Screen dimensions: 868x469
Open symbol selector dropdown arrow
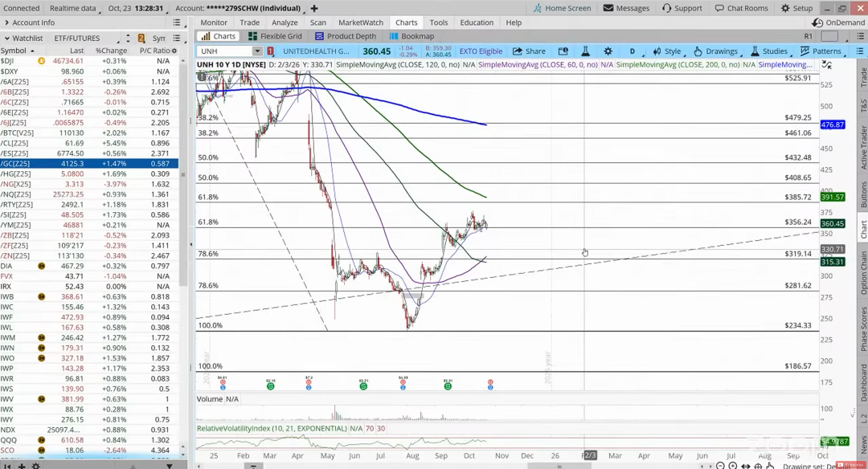[x=257, y=51]
